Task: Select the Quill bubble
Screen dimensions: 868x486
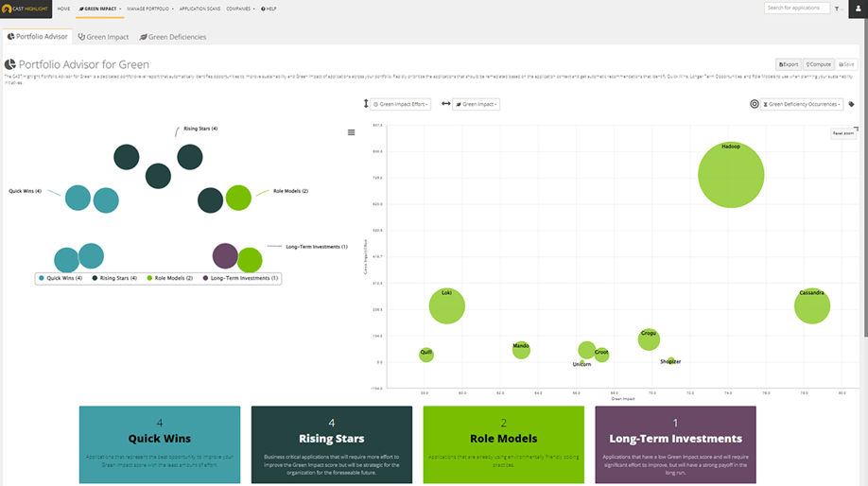Action: [426, 355]
